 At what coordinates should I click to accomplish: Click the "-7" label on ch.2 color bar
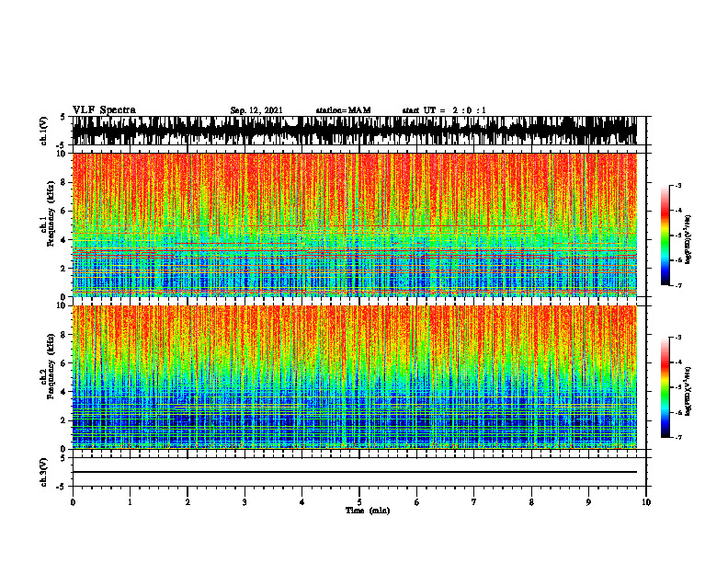(678, 437)
